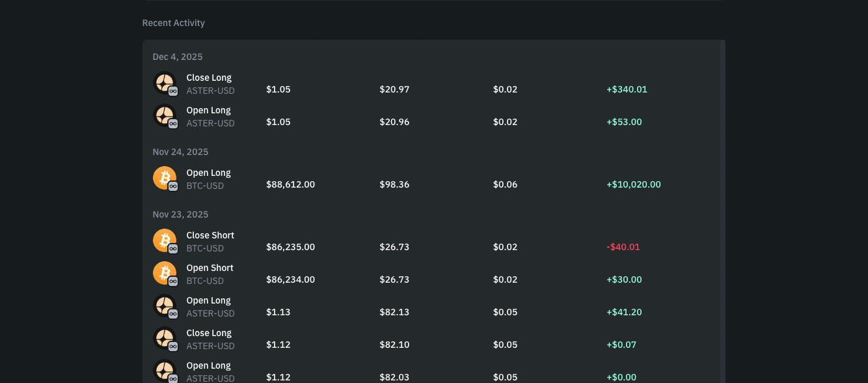Click the $82.10 amount cell
The image size is (868, 383).
[x=394, y=345]
